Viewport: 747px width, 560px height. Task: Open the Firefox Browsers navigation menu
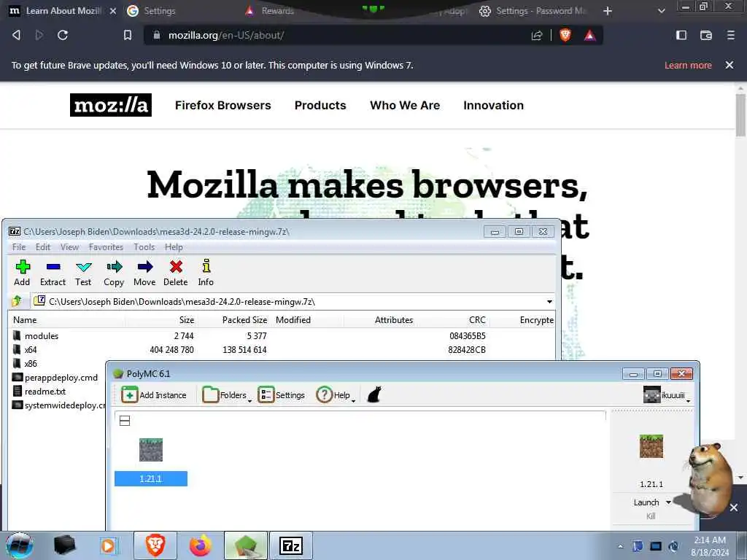[x=223, y=105]
